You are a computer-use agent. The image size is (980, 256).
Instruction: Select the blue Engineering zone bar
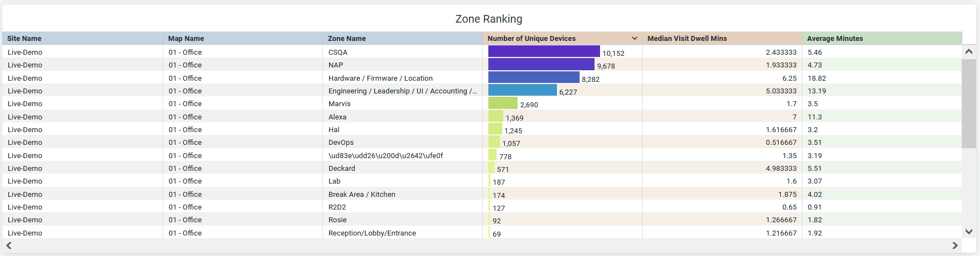click(522, 90)
